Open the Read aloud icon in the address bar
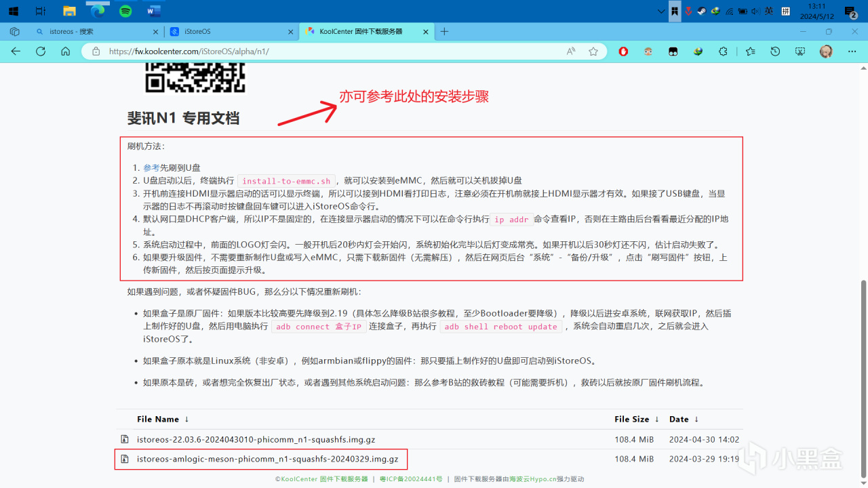The image size is (868, 488). 571,52
